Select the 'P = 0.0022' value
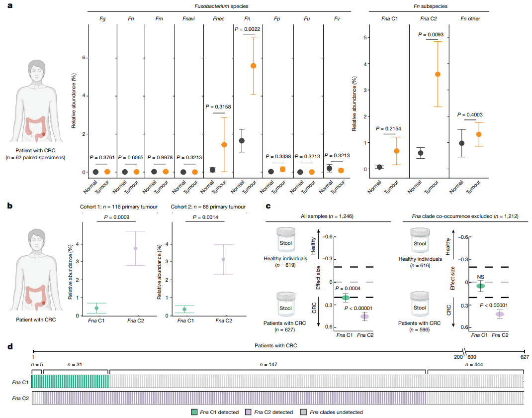 point(247,29)
